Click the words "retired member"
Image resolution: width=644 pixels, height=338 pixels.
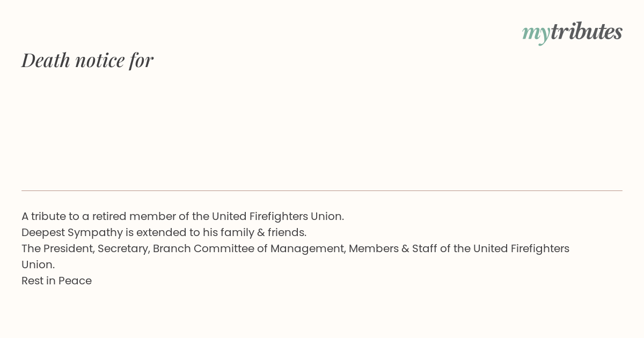pos(134,216)
